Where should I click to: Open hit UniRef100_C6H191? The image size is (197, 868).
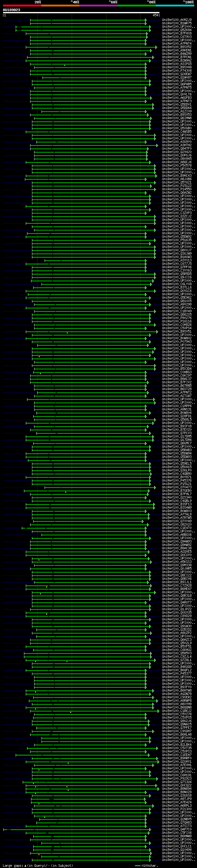click(x=177, y=775)
